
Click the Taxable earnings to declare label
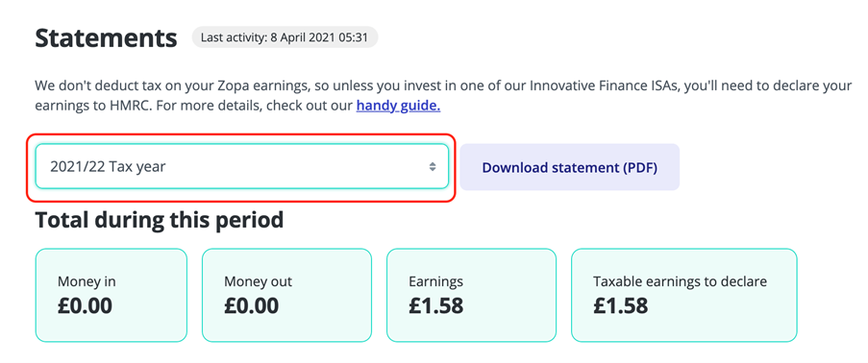pos(680,281)
